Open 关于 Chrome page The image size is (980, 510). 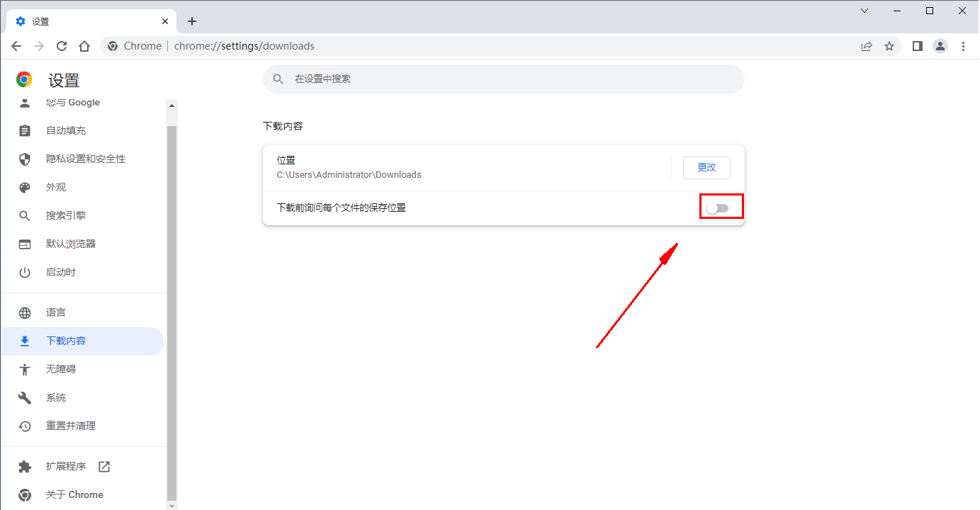74,495
